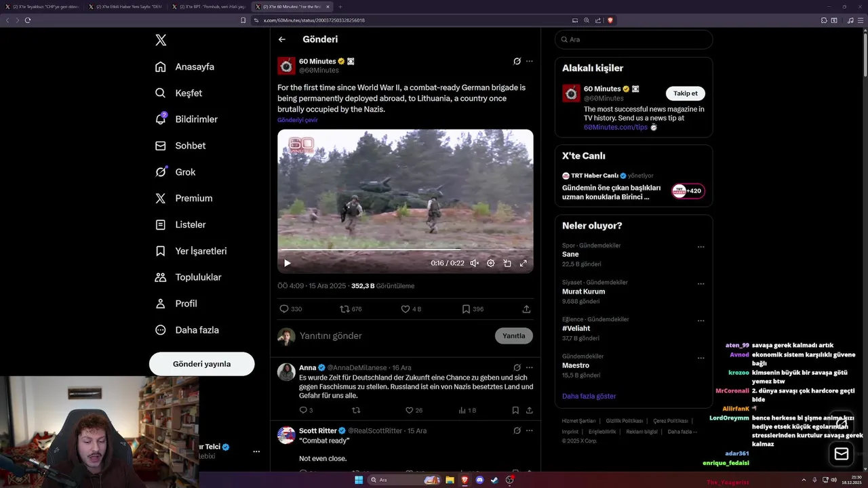Reload the page
Screen dimensions: 868x488
point(28,20)
